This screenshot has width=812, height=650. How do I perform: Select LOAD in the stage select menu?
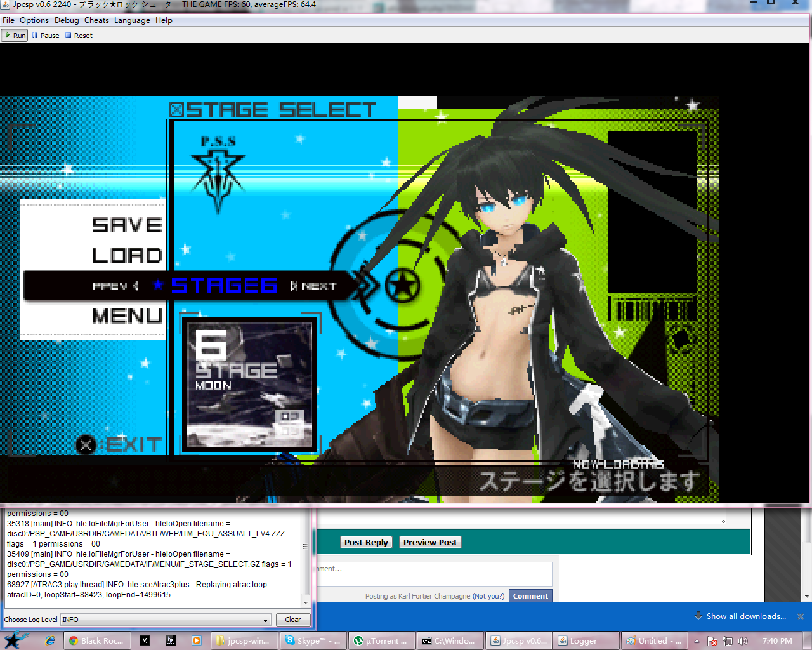click(x=127, y=255)
